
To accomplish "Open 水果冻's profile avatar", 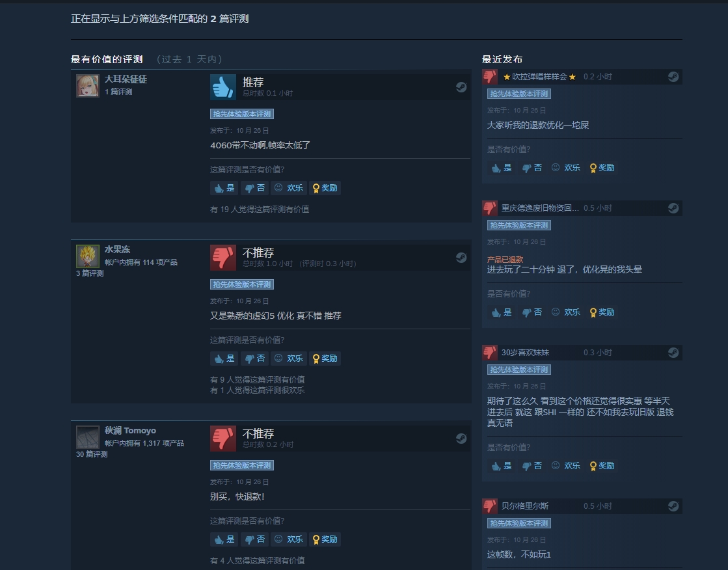I will tap(88, 256).
